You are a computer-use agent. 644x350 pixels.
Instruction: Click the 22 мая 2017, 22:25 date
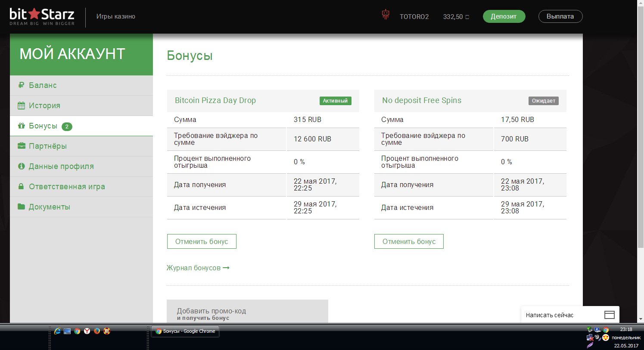coord(315,185)
